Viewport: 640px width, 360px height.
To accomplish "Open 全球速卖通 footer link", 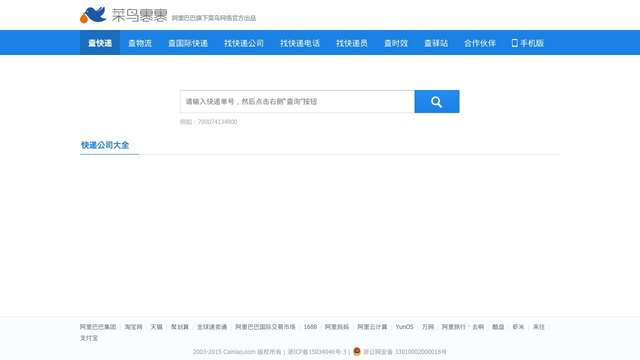I will click(212, 327).
